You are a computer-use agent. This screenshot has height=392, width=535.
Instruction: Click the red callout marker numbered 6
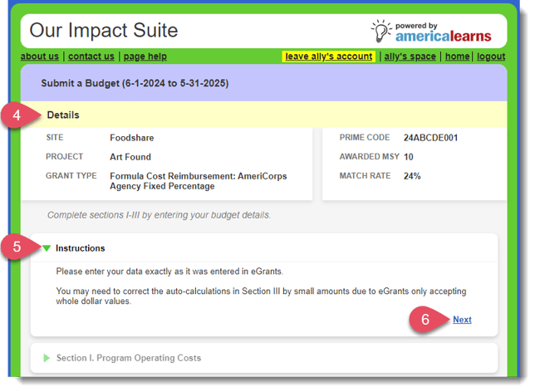425,320
